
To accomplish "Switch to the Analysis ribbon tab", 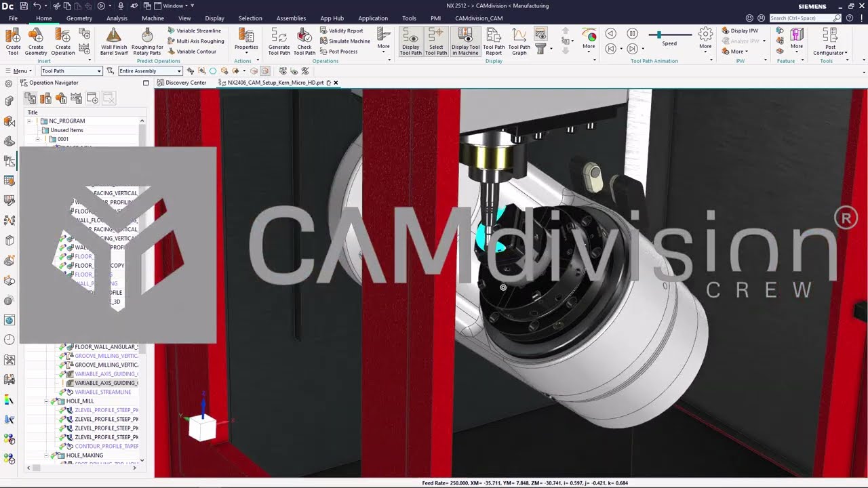I will click(117, 18).
